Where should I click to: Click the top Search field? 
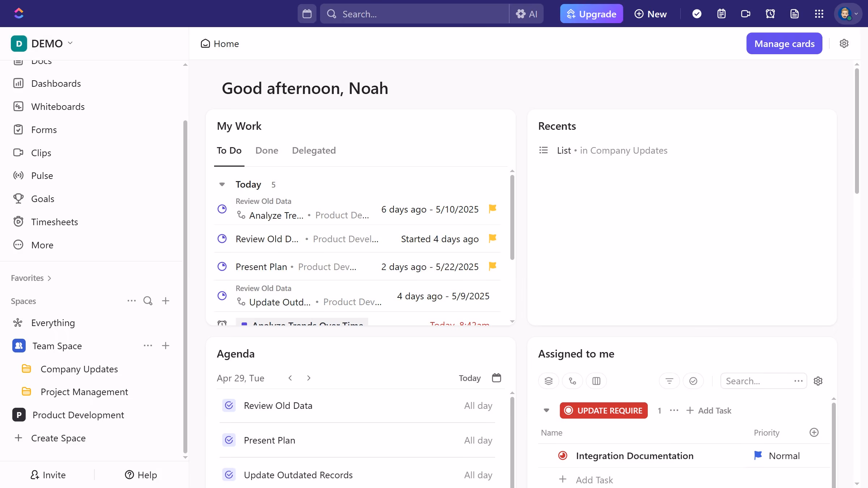[x=414, y=14]
